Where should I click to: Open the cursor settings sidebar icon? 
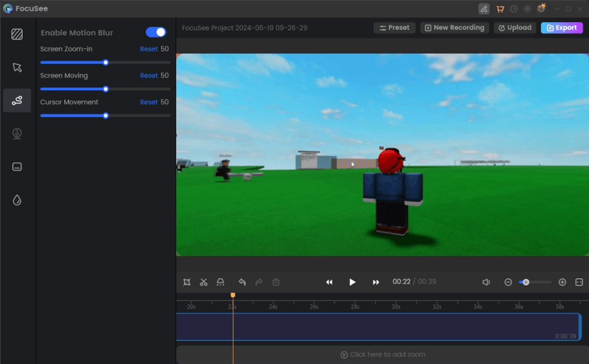coord(17,68)
